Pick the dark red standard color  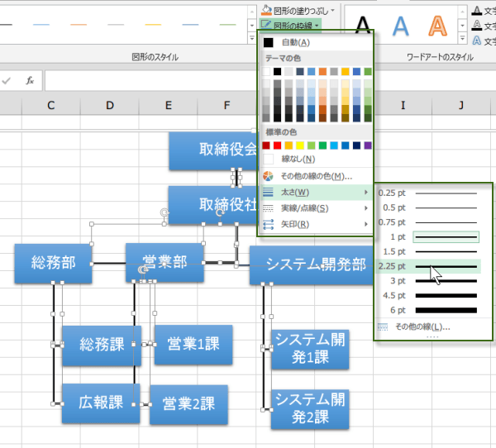266,145
